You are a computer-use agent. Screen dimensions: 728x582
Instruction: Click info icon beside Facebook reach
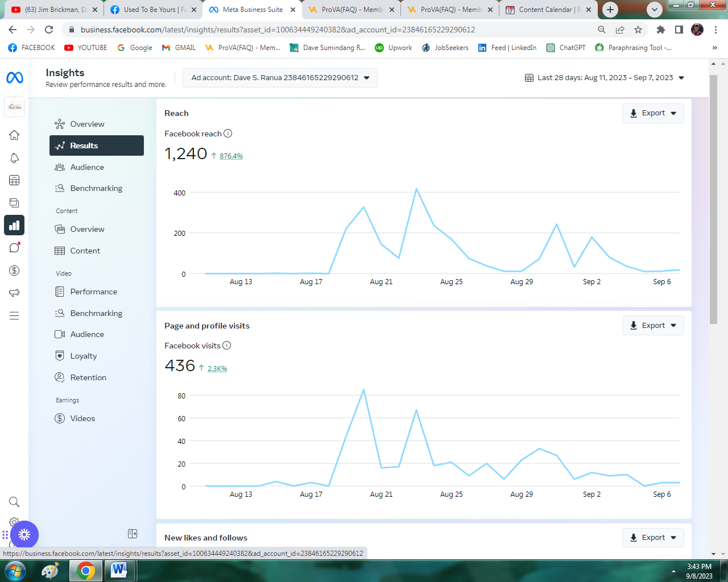[x=228, y=134]
